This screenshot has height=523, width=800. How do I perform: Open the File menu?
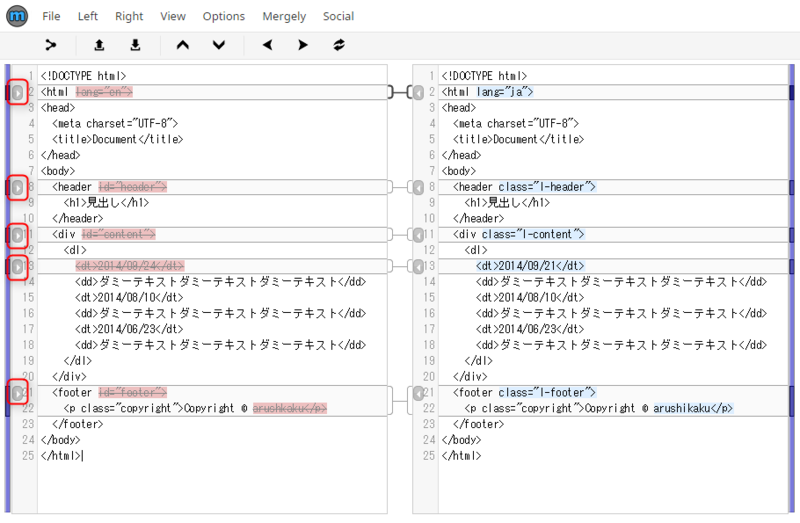(51, 16)
